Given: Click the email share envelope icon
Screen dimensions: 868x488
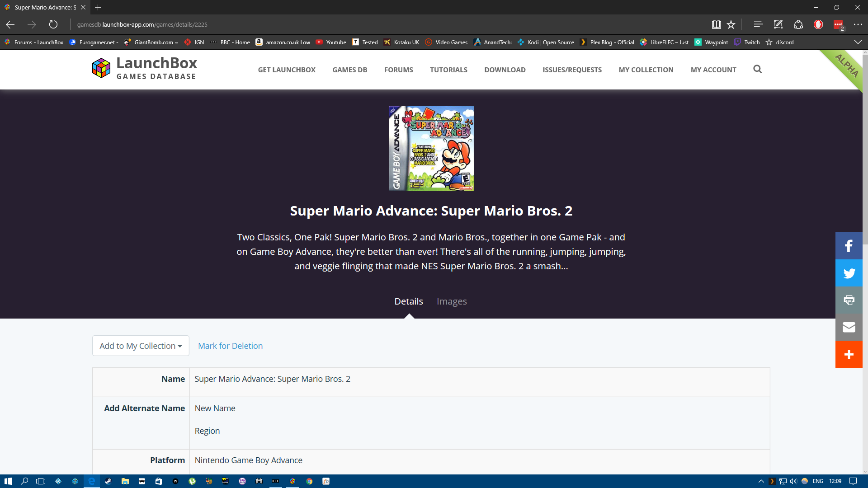Looking at the screenshot, I should 849,327.
